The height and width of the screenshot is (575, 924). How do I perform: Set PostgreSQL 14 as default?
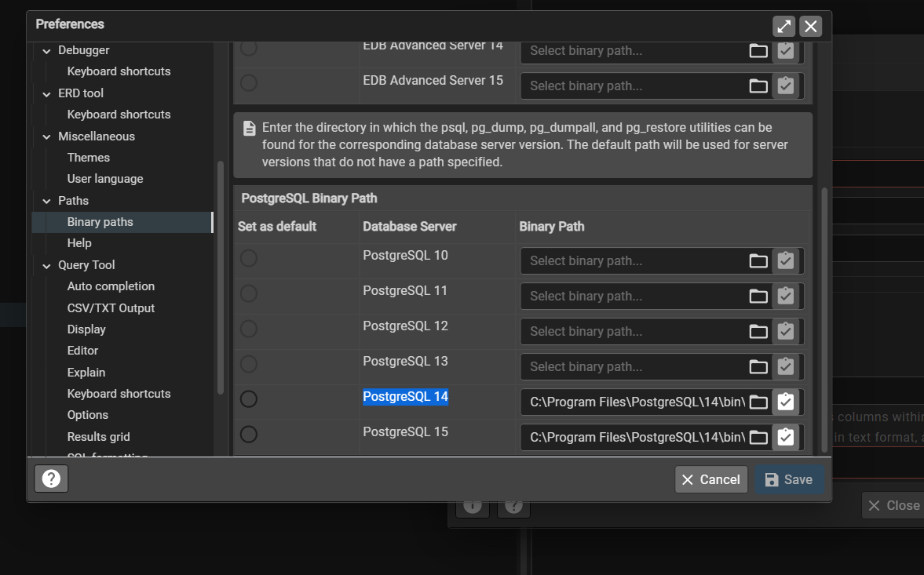point(249,399)
